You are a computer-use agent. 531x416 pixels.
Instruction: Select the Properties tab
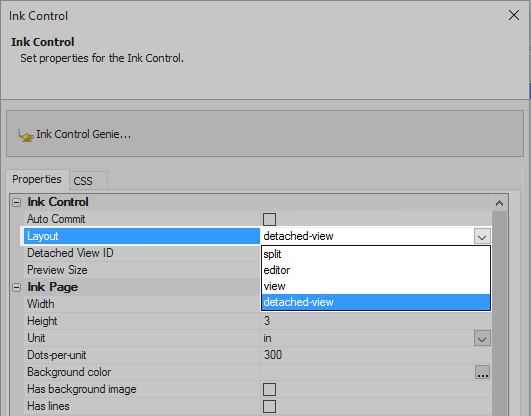37,180
